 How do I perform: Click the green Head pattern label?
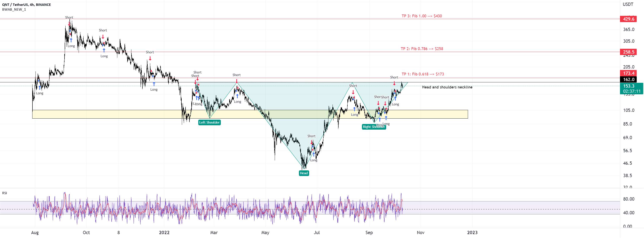tap(304, 173)
